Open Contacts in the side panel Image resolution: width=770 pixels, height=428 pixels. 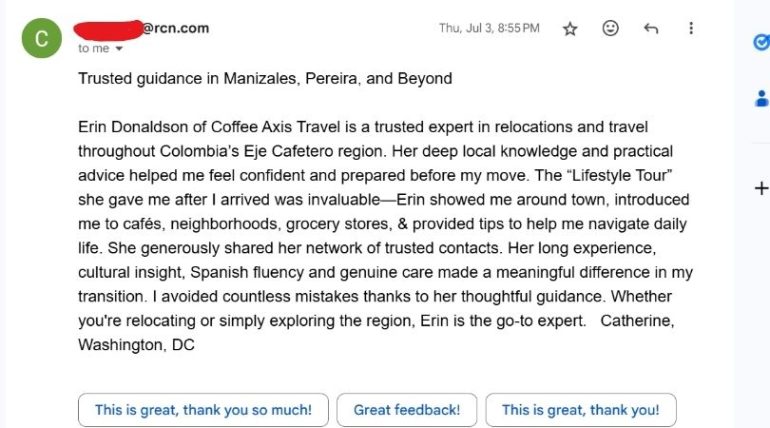(760, 98)
